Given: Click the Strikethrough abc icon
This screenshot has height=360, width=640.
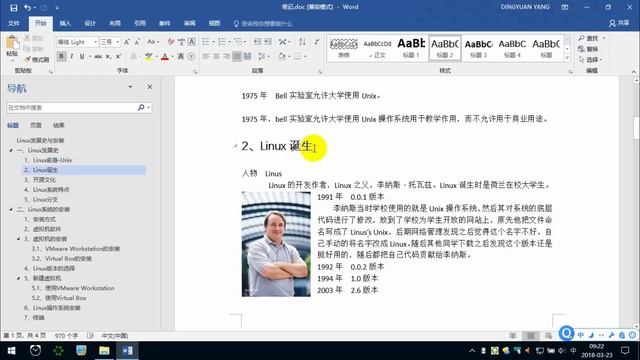Looking at the screenshot, I should pyautogui.click(x=98, y=56).
